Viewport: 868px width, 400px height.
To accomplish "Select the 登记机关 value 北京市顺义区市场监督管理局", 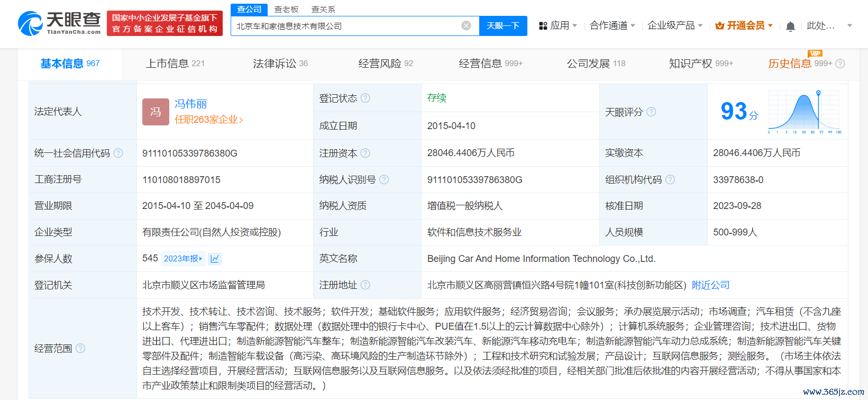I will (x=204, y=285).
